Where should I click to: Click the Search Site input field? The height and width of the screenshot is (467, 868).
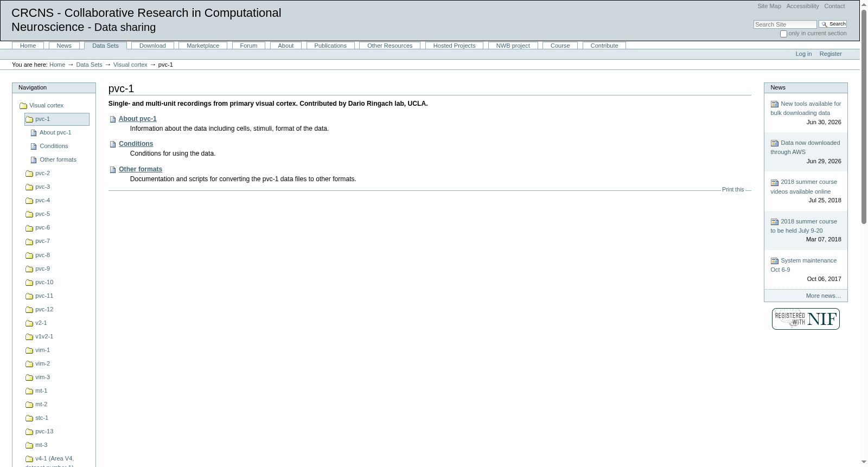pos(785,24)
